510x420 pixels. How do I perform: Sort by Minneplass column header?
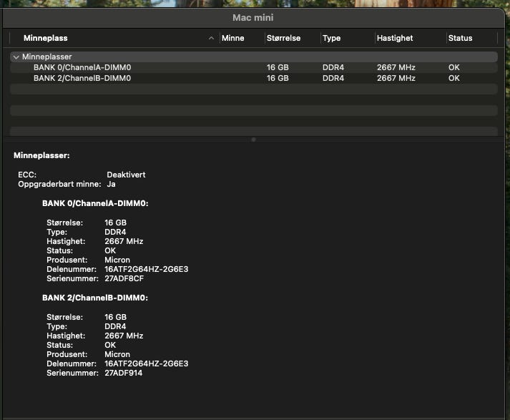point(46,38)
